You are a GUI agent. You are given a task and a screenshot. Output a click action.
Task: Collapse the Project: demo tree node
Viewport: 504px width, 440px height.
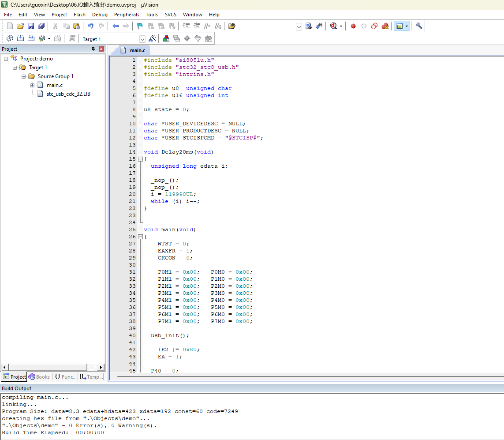coord(6,59)
